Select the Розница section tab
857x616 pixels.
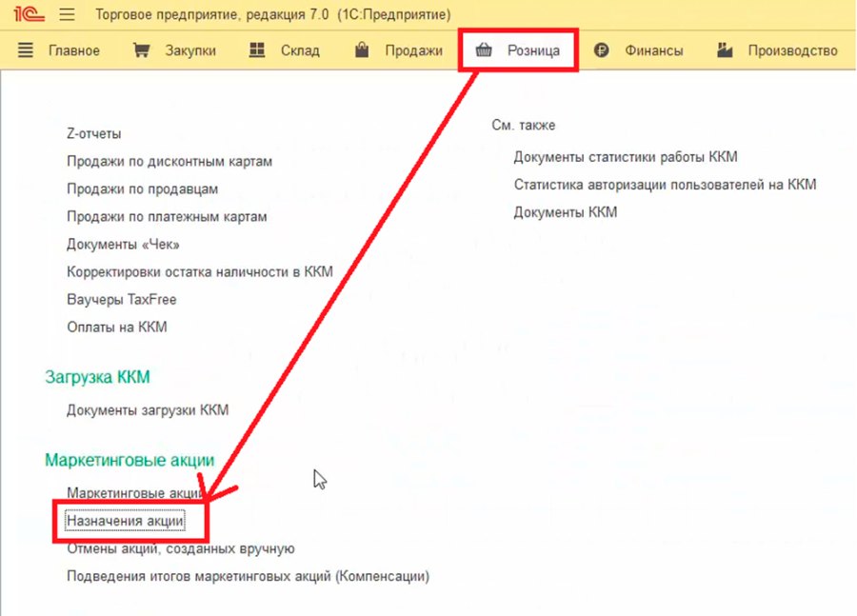(x=533, y=50)
